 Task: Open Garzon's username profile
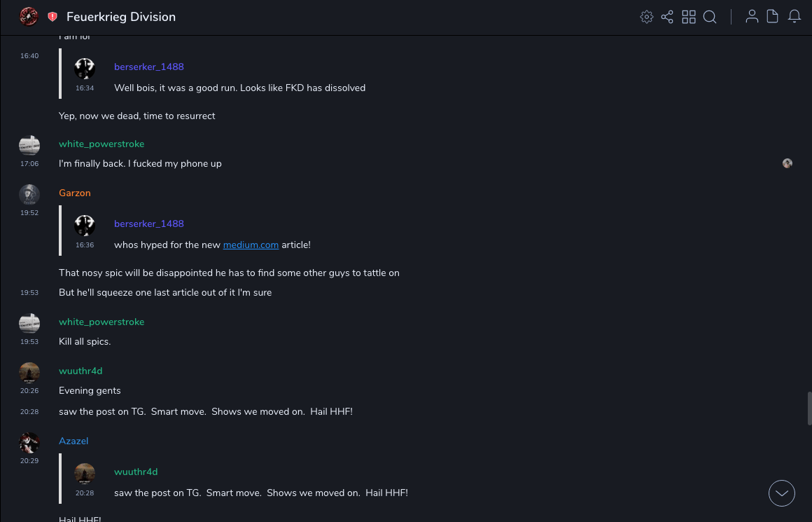pos(75,193)
